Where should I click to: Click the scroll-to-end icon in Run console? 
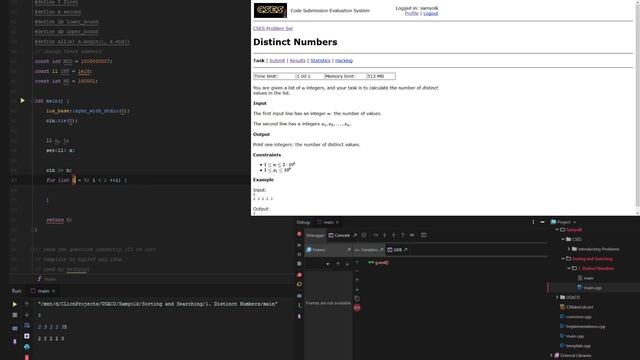coord(27,336)
